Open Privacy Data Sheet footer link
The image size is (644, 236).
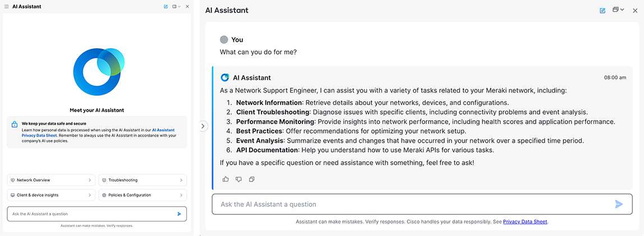tap(525, 221)
